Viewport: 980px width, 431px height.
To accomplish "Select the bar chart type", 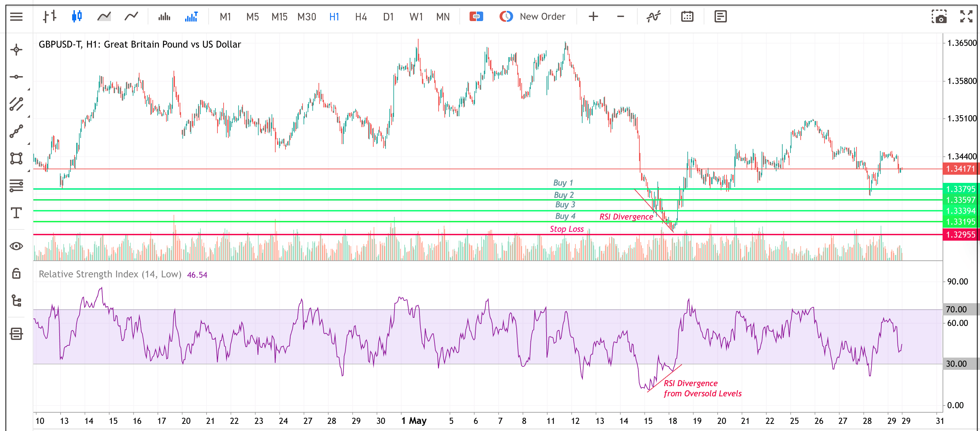I will point(49,17).
